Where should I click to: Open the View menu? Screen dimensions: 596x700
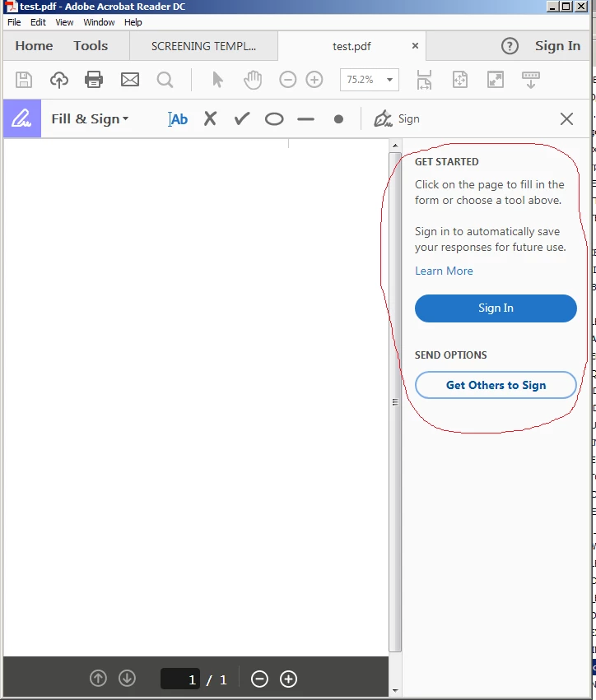[64, 22]
